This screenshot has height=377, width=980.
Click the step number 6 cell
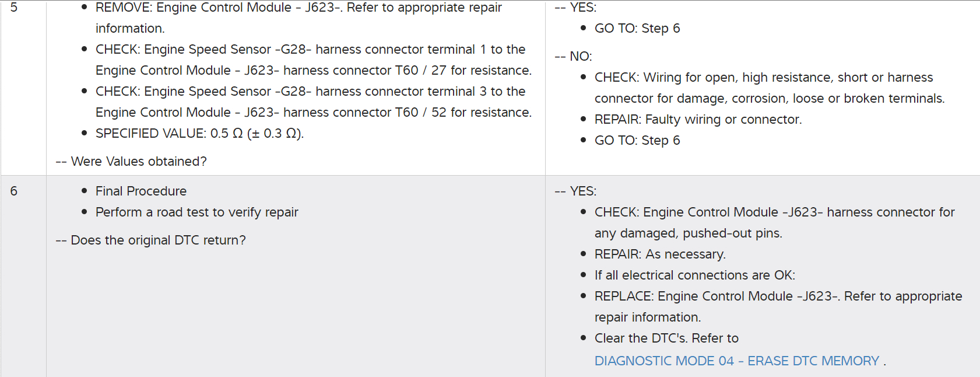click(14, 191)
